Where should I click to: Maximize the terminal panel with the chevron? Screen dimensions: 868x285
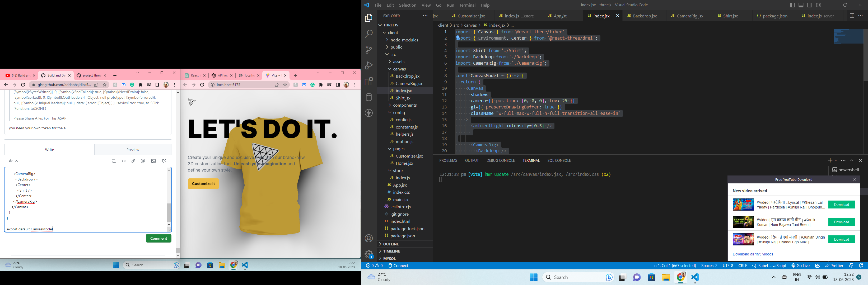(851, 160)
